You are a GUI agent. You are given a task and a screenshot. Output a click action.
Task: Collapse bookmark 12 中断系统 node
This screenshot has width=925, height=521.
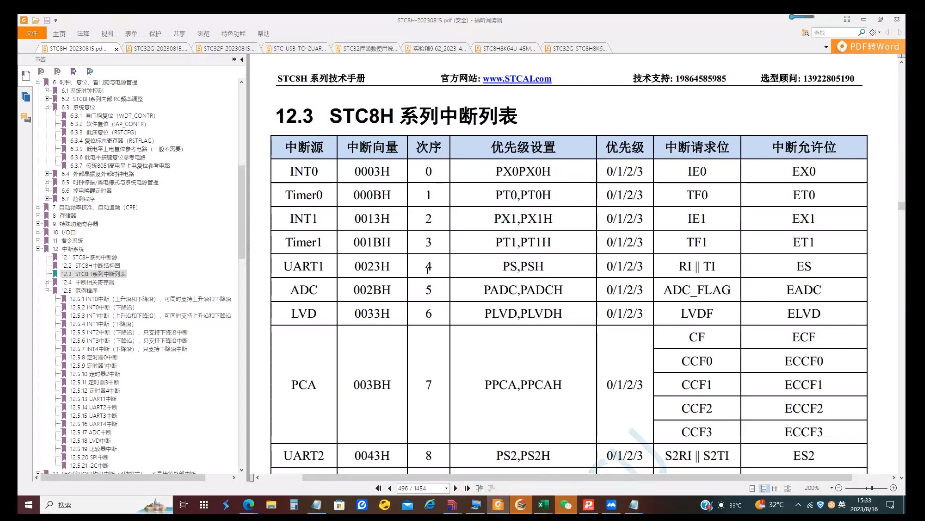pyautogui.click(x=36, y=248)
